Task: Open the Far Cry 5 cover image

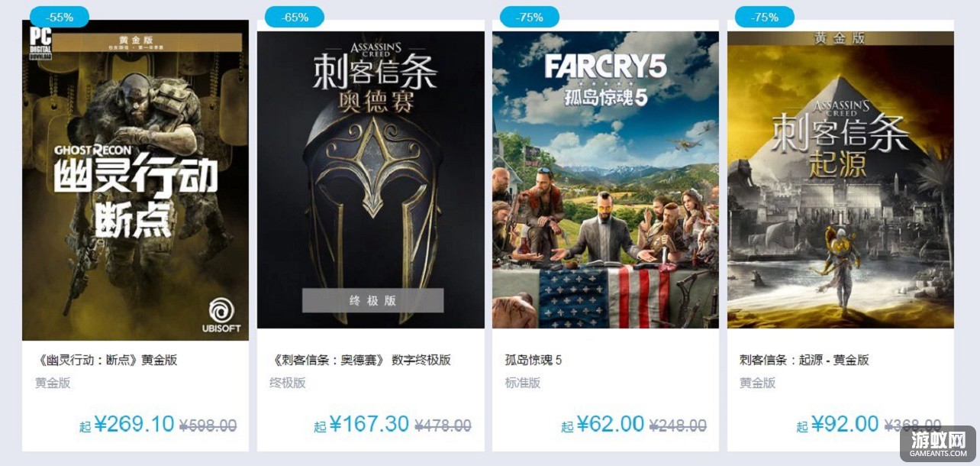Action: pos(605,180)
